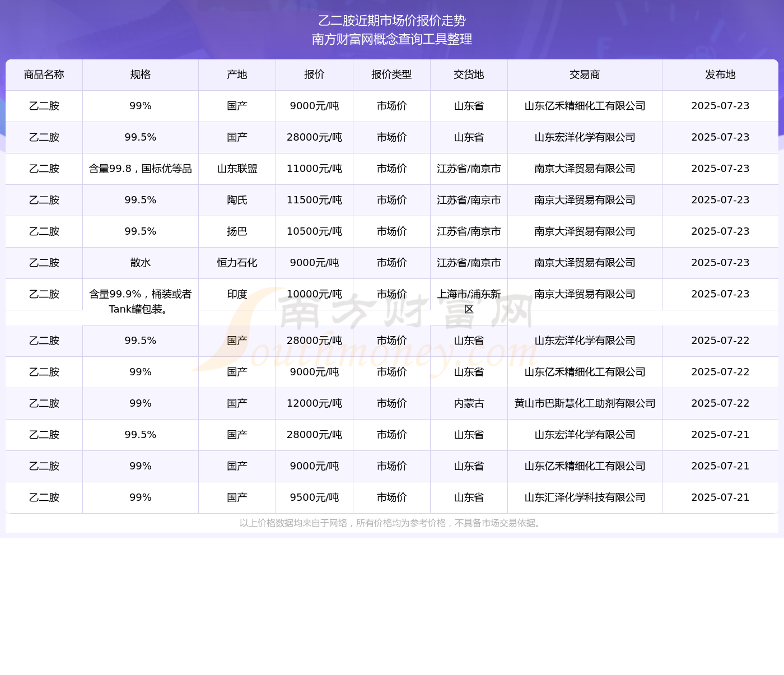Click the origin cell 山东联盟

237,169
